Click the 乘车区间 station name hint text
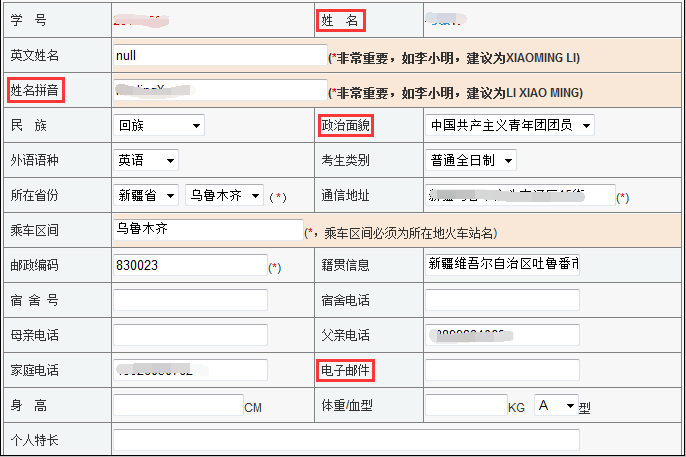 click(x=401, y=233)
